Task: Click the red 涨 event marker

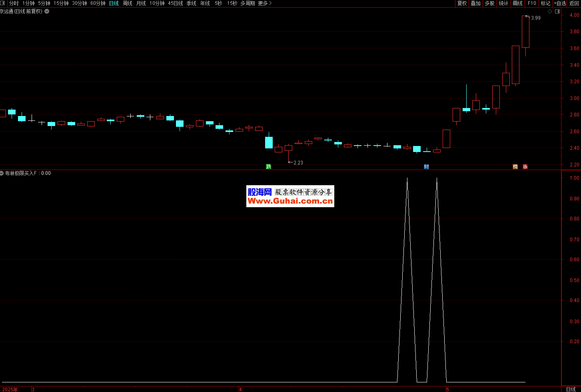Action: click(x=525, y=166)
